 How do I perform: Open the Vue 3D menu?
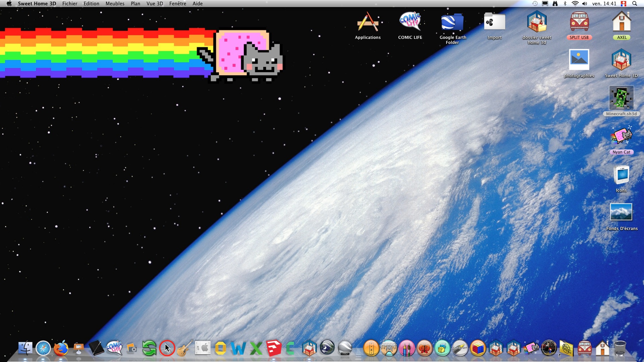(155, 4)
